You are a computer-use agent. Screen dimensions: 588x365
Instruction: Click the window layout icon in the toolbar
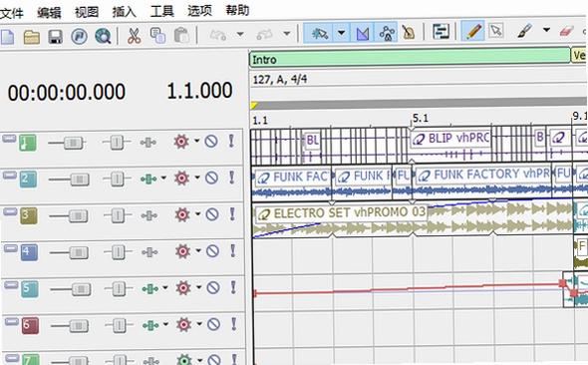coord(441,32)
